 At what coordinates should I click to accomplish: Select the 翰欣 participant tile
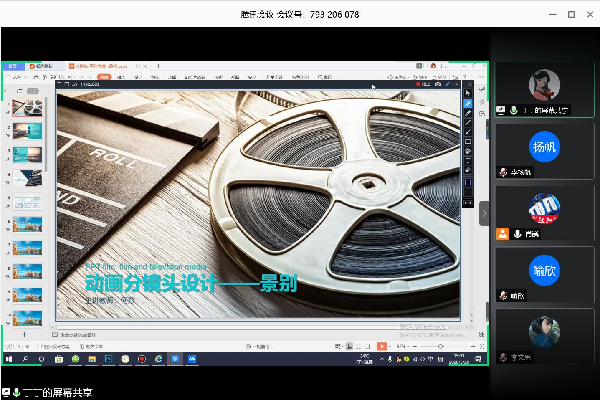point(543,270)
